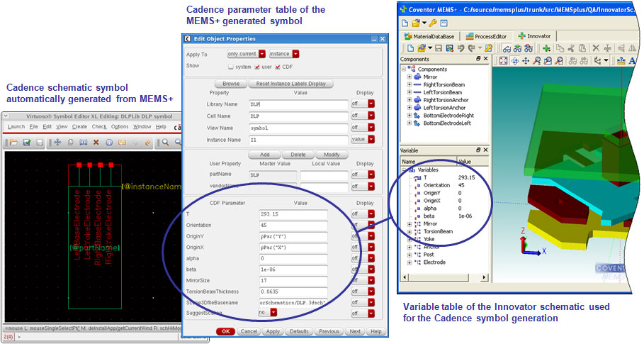
Task: Click the MirrorSize value field
Action: 293,281
